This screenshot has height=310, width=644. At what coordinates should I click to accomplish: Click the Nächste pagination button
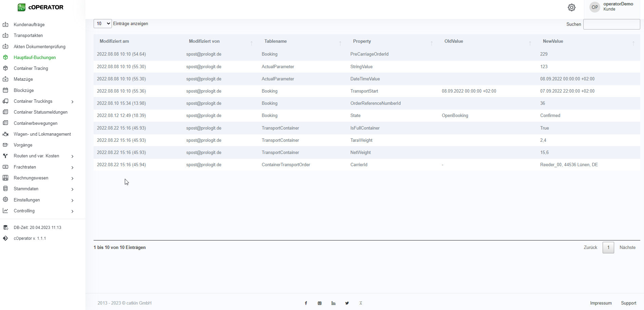click(627, 248)
